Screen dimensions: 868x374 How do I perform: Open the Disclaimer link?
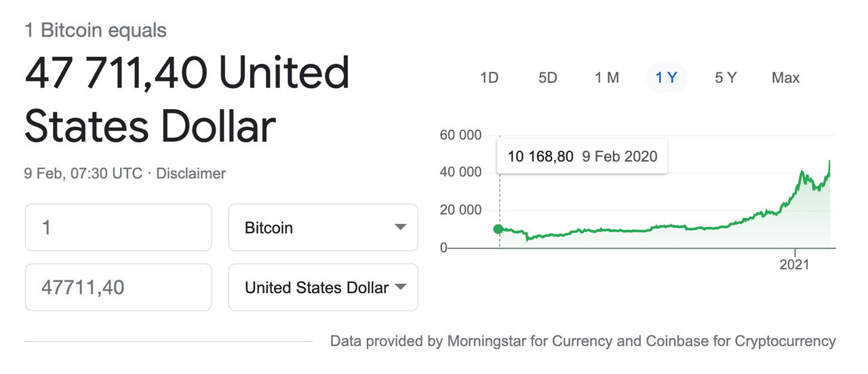(x=191, y=174)
